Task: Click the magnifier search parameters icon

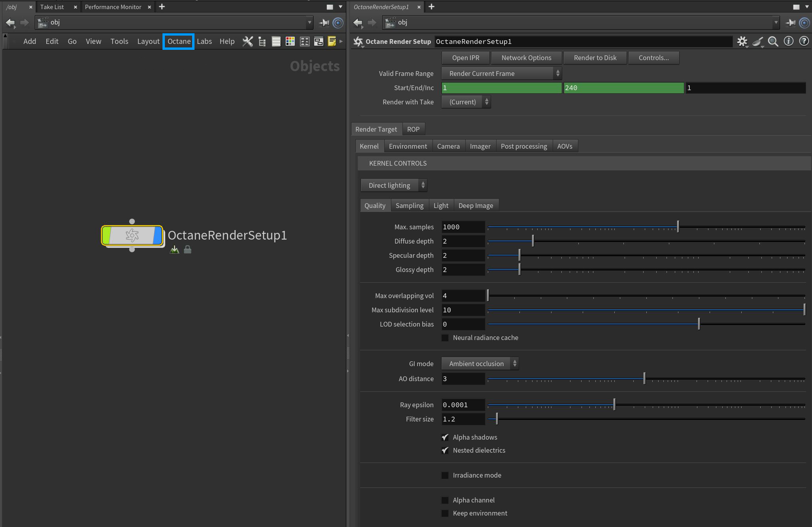Action: 773,42
